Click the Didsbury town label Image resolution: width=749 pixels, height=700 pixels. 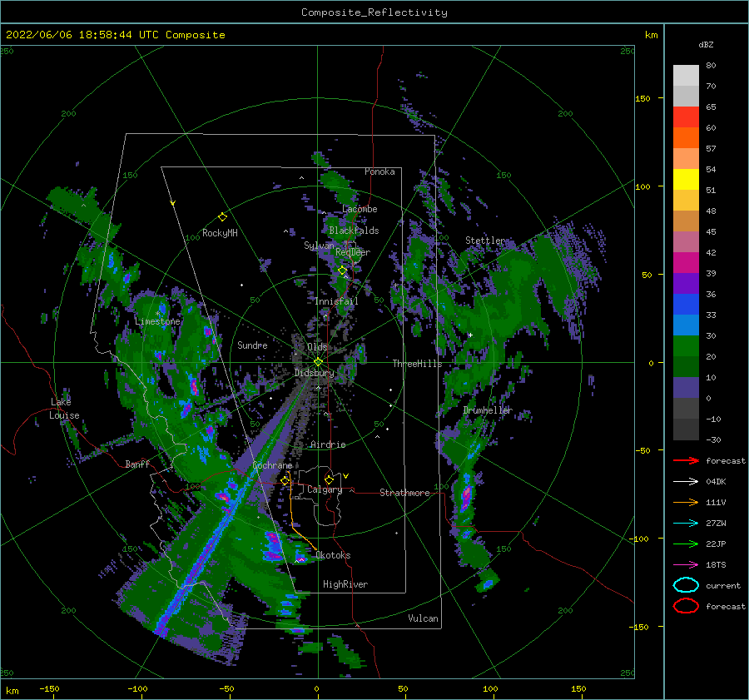pyautogui.click(x=314, y=372)
